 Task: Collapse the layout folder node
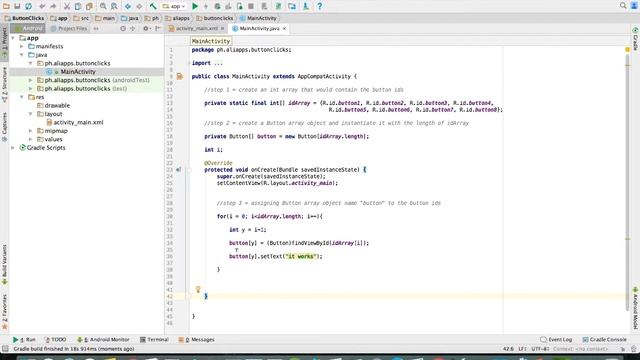pos(31,114)
